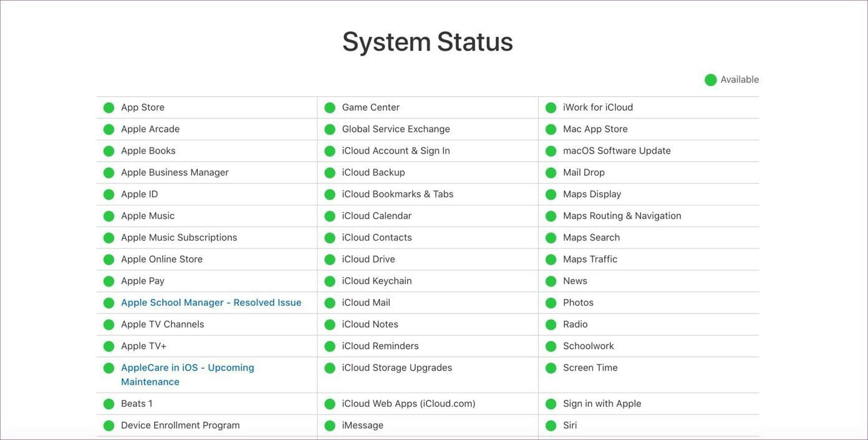Image resolution: width=868 pixels, height=440 pixels.
Task: Click the green status dot beside Mail Drop
Action: 551,172
